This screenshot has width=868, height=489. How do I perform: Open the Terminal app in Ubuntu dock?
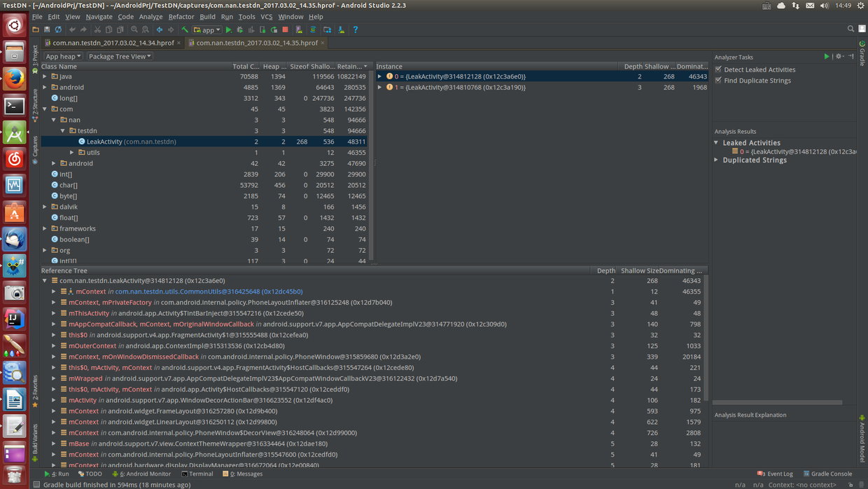click(x=14, y=106)
